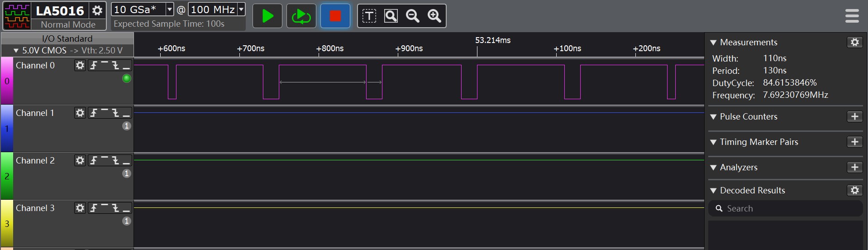Open the hamburger options menu

tap(852, 16)
